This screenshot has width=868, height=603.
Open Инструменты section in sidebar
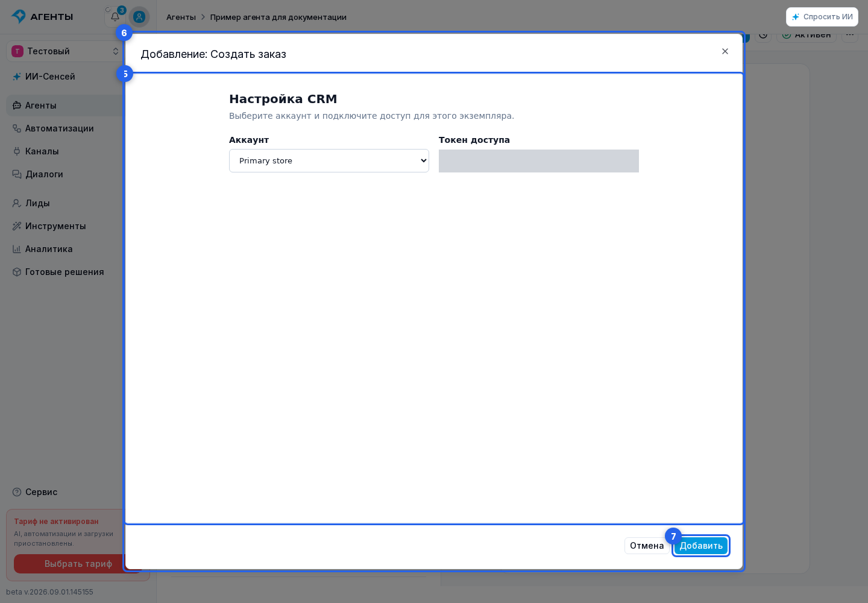64,226
